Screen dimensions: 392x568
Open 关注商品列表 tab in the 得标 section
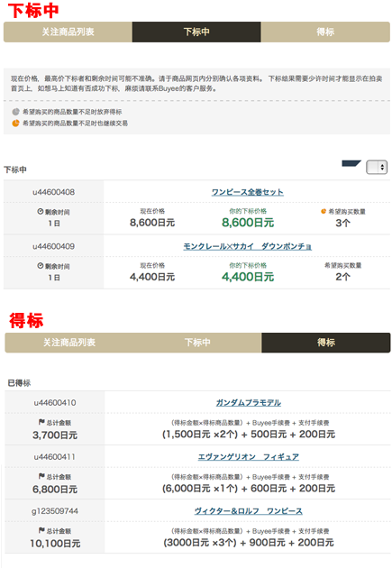tap(69, 343)
